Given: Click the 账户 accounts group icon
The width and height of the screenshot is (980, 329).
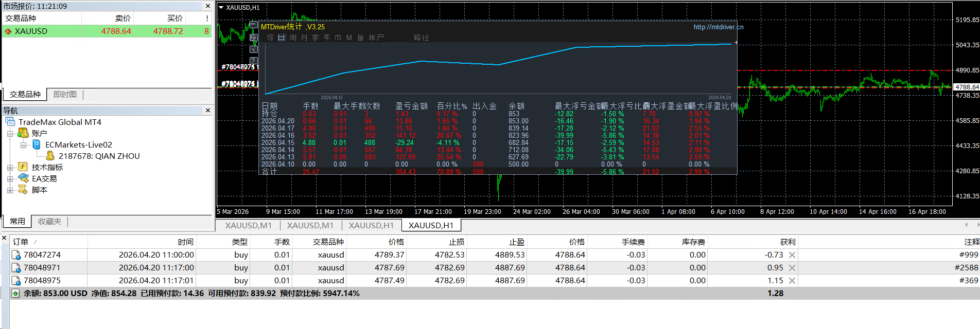Looking at the screenshot, I should 23,133.
